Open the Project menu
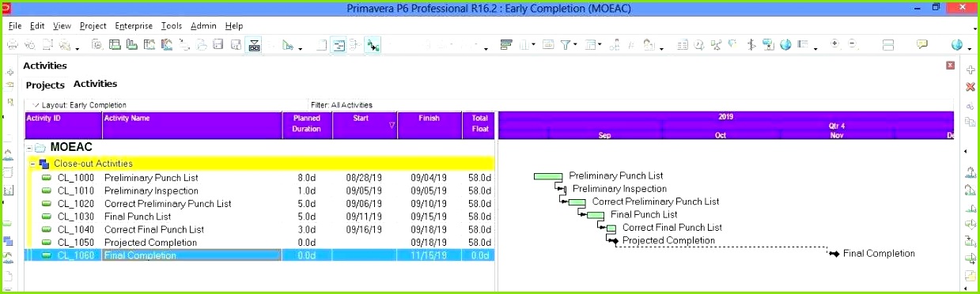The height and width of the screenshot is (294, 980). [93, 25]
